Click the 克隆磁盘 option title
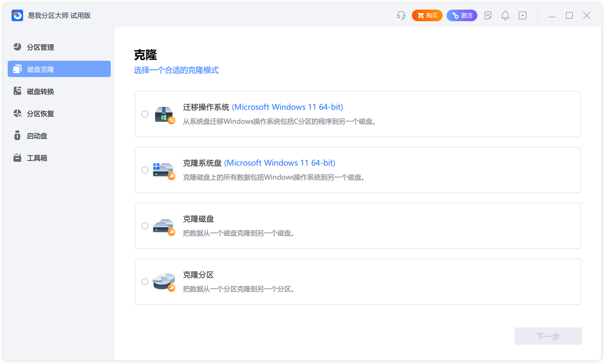 (198, 219)
